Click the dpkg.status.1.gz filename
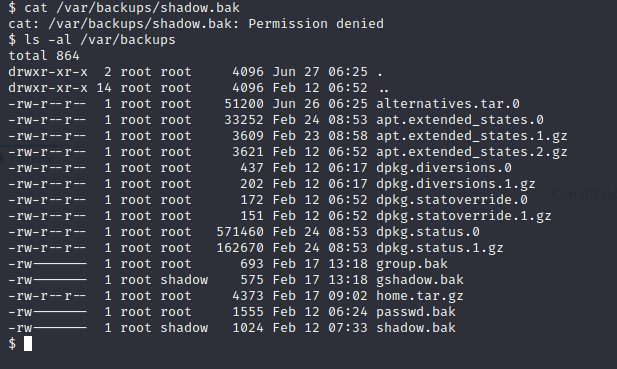The width and height of the screenshot is (617, 369). (x=440, y=248)
